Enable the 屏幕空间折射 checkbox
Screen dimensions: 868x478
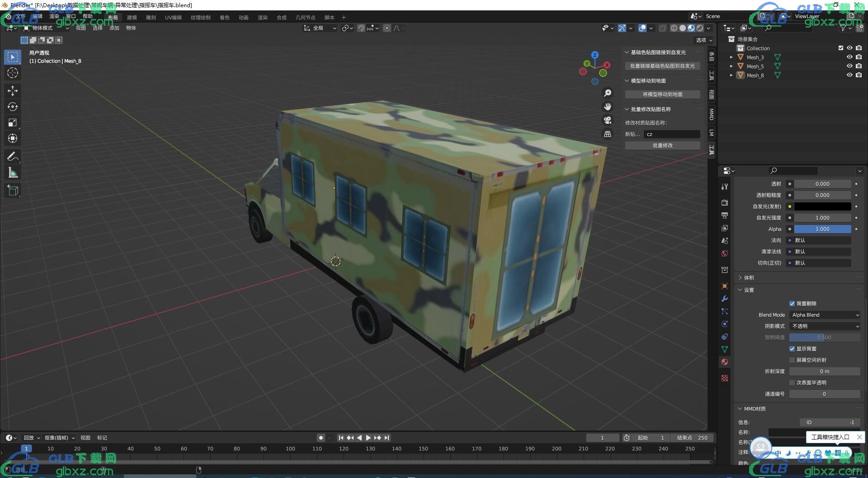[x=792, y=360]
